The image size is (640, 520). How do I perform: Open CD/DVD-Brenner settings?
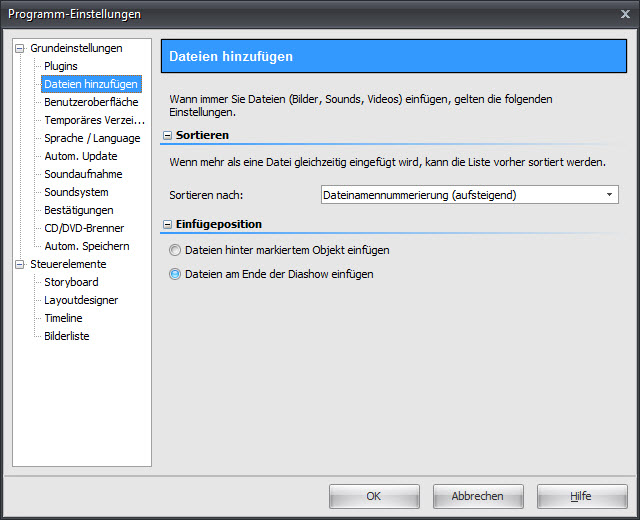84,228
